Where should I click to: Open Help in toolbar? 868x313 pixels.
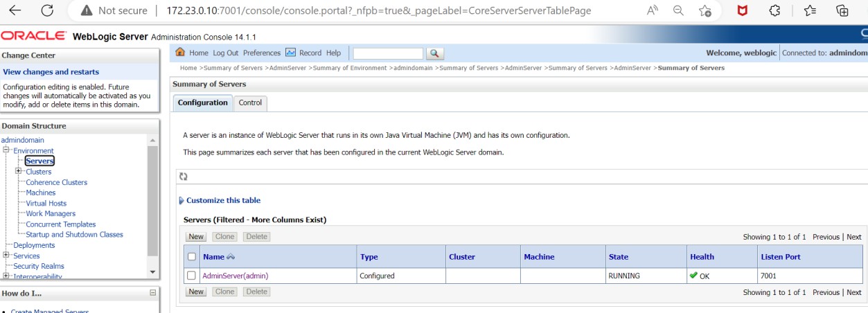[x=333, y=53]
